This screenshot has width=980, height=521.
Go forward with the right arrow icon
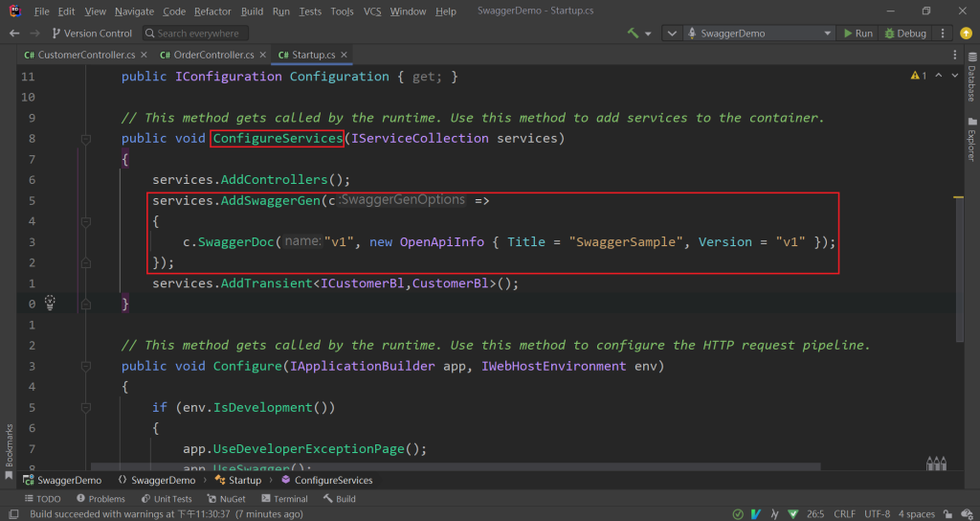[35, 34]
